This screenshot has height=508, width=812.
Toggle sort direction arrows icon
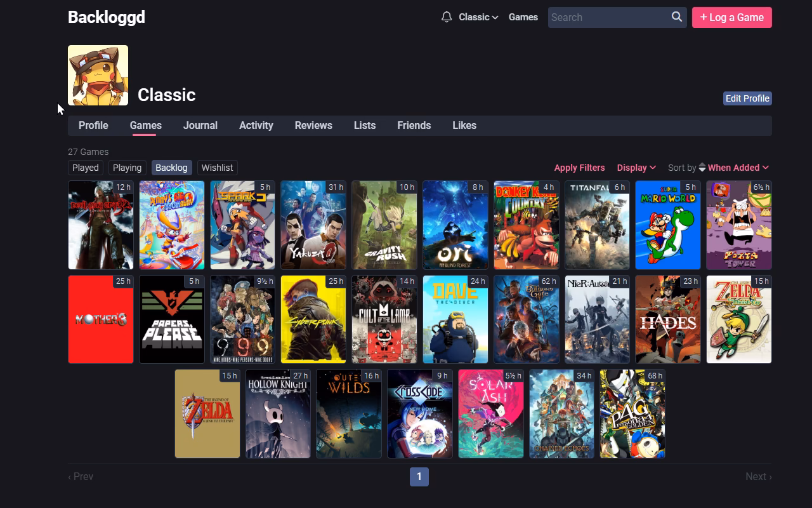click(702, 168)
